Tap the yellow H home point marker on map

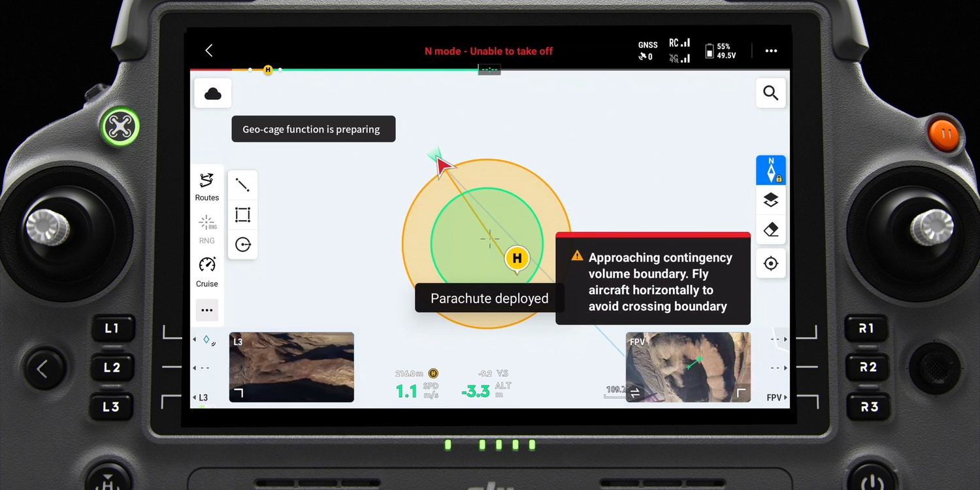pyautogui.click(x=517, y=259)
